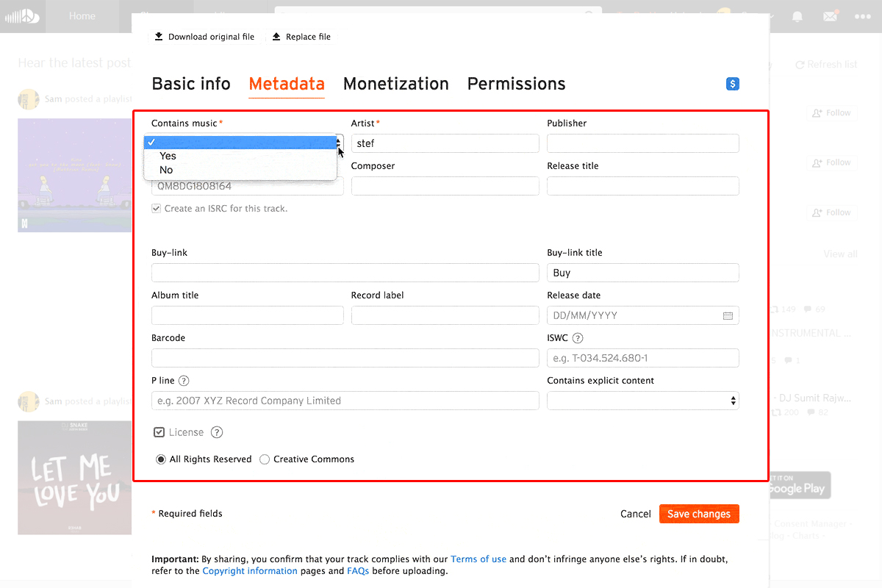Click the SoundCloud logo

pyautogui.click(x=22, y=15)
